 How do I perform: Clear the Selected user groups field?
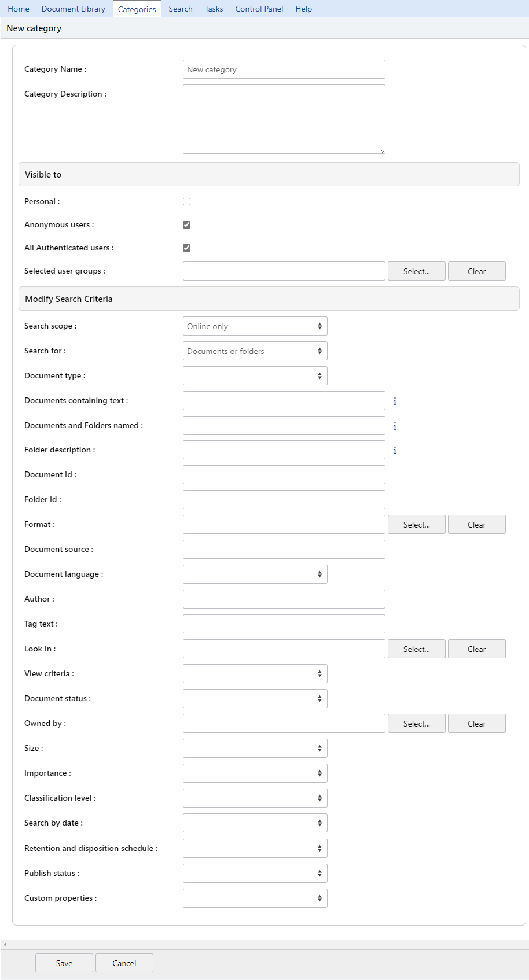[x=477, y=271]
